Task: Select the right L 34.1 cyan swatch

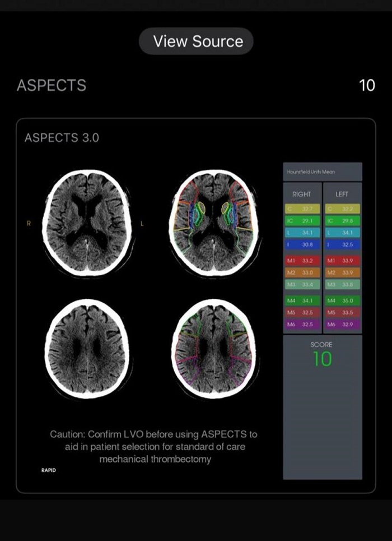Action: tap(302, 233)
